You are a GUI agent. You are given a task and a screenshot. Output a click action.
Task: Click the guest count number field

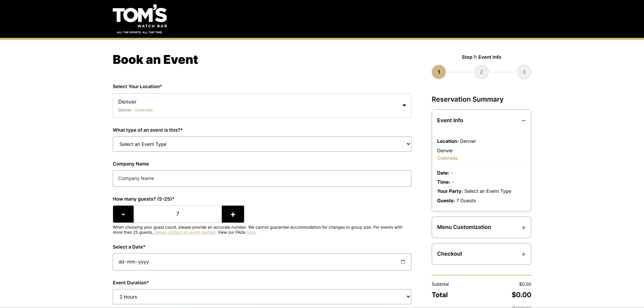[x=178, y=214]
